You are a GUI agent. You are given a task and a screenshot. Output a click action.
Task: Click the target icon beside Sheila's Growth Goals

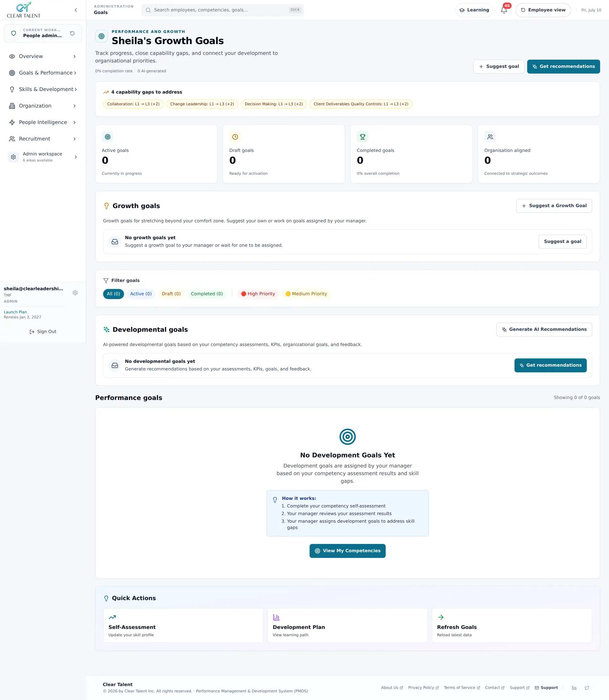pyautogui.click(x=101, y=36)
